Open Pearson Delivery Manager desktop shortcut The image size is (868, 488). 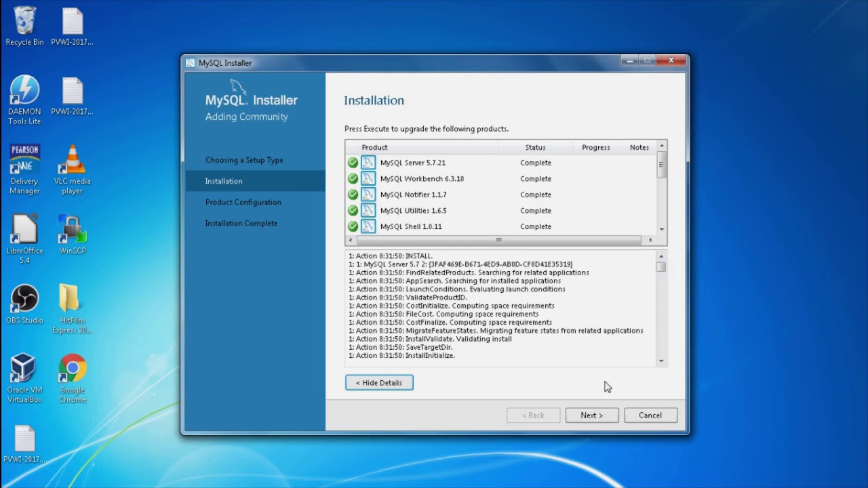coord(24,169)
